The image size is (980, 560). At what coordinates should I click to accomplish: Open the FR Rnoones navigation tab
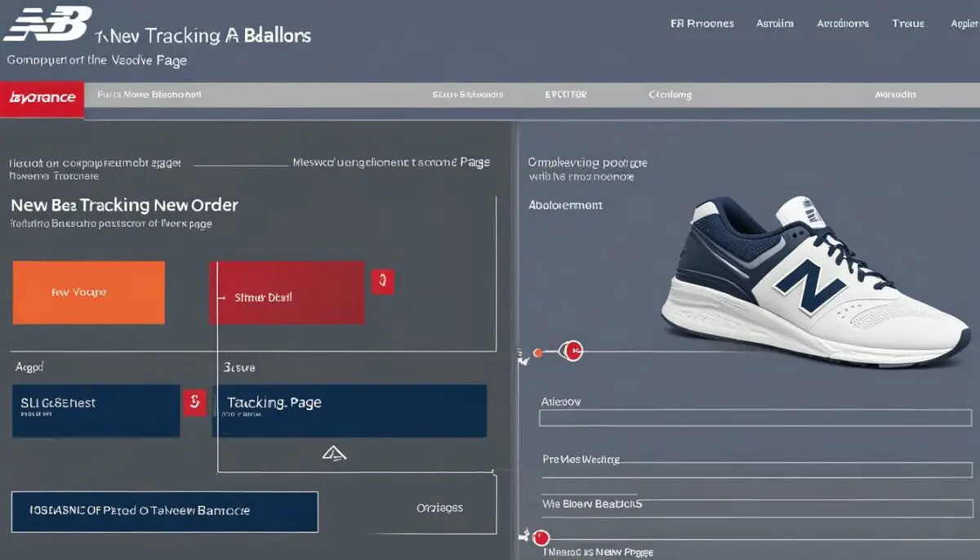pyautogui.click(x=702, y=23)
